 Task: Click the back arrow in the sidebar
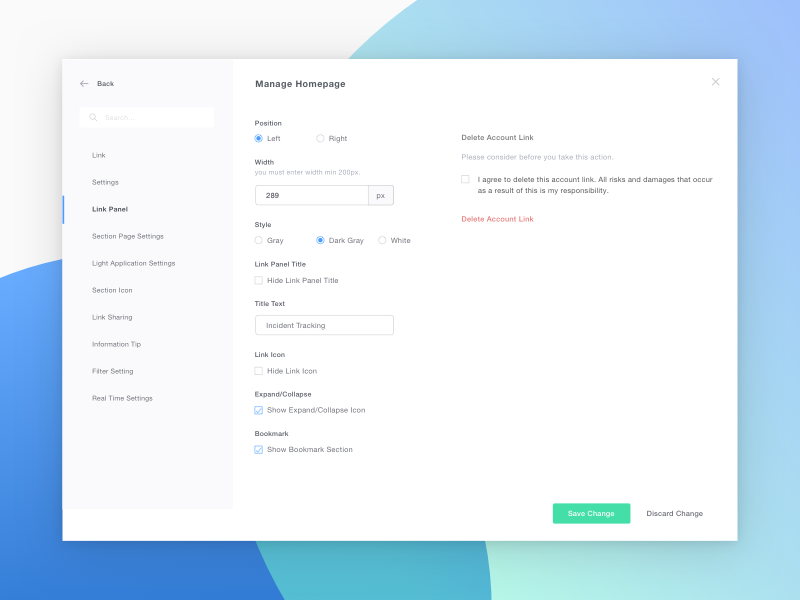84,84
